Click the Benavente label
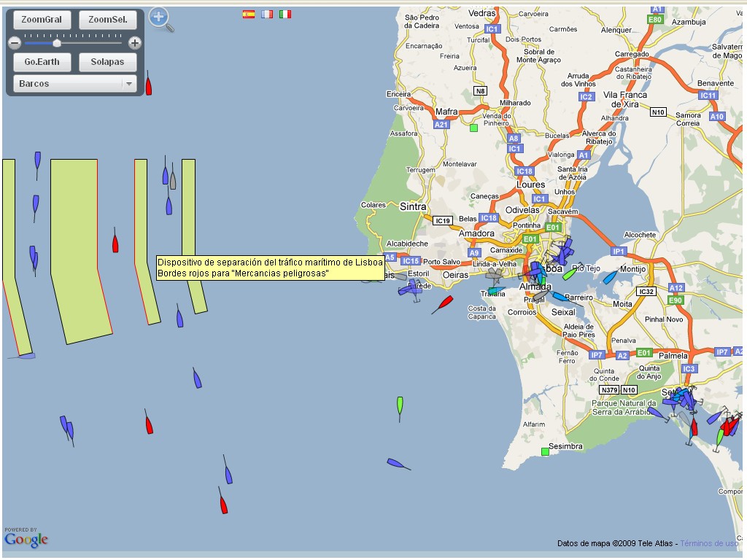Image resolution: width=747 pixels, height=560 pixels. tap(716, 83)
